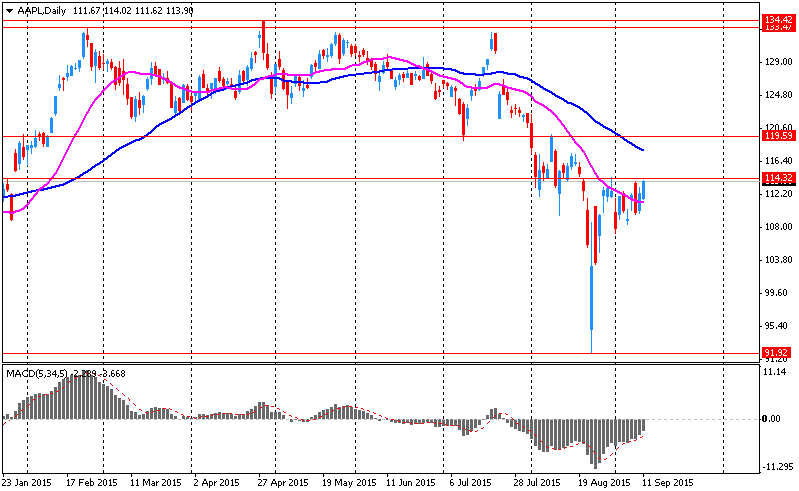Viewport: 799px width, 491px height.
Task: Click the 6 Jul 2015 date label
Action: pyautogui.click(x=470, y=482)
